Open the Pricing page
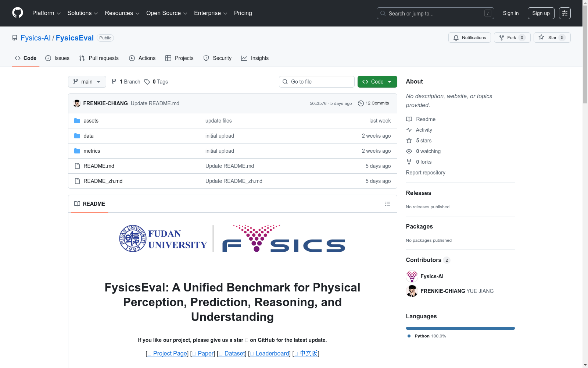This screenshot has width=588, height=368. [243, 13]
